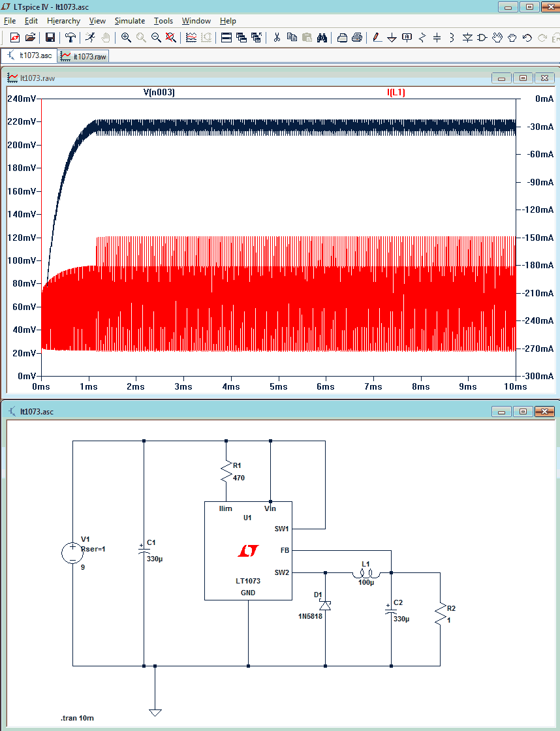Open the Hierarchy menu
Screen dimensions: 560x731
tap(63, 21)
